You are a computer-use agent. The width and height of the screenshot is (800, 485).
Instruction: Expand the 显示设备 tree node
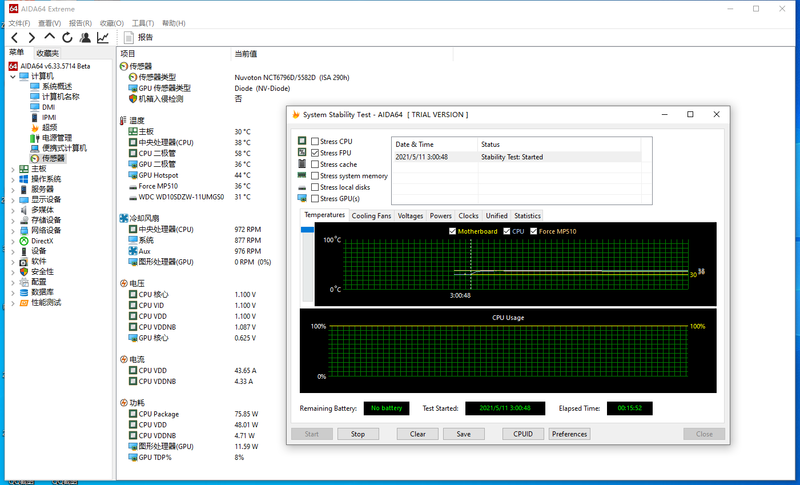13,199
